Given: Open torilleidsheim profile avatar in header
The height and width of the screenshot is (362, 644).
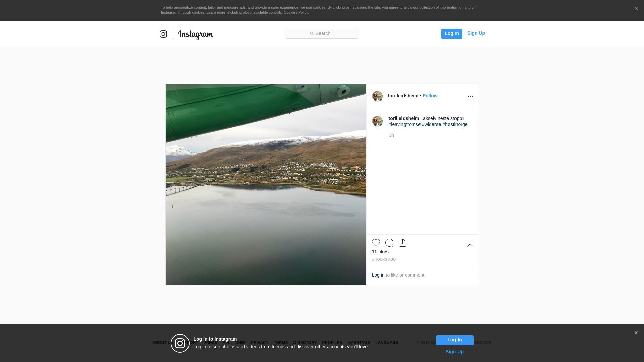Looking at the screenshot, I should point(377,96).
